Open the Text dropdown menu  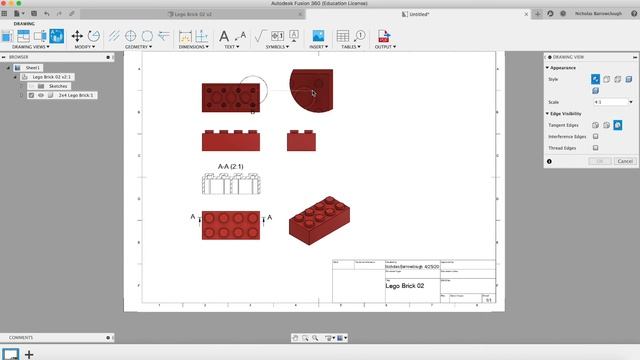(x=232, y=47)
